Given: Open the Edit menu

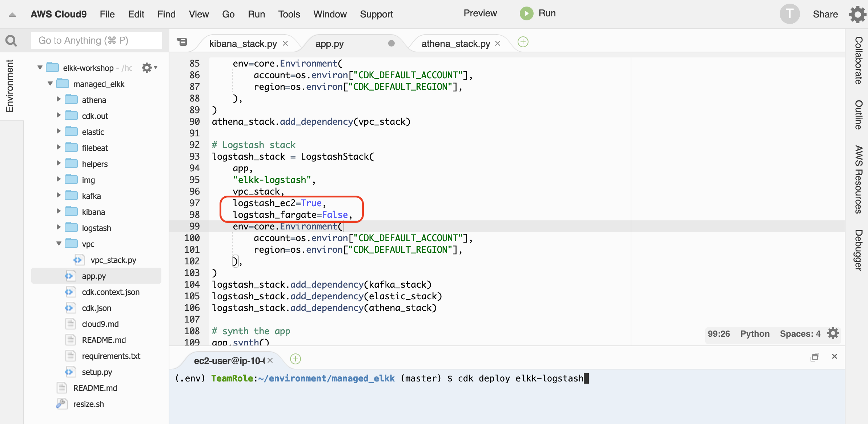Looking at the screenshot, I should click(136, 14).
